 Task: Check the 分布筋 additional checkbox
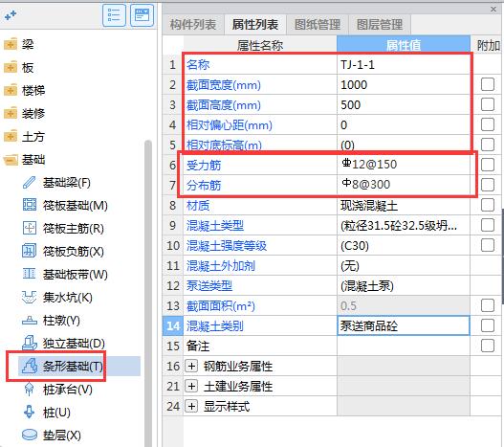(x=488, y=185)
